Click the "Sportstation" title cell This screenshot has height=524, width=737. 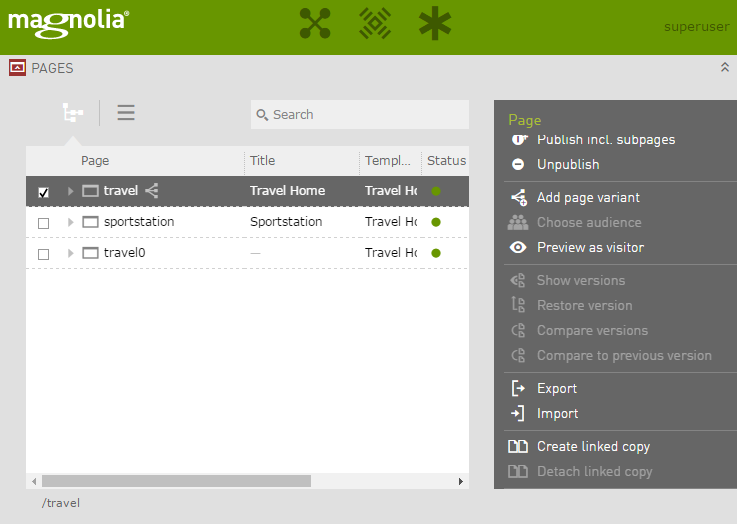(286, 221)
